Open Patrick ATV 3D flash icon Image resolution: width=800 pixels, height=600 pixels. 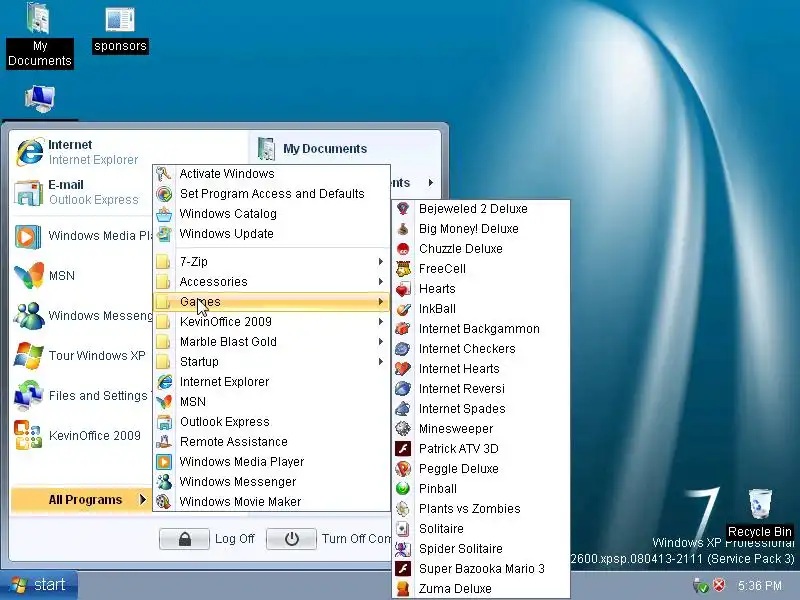coord(403,448)
